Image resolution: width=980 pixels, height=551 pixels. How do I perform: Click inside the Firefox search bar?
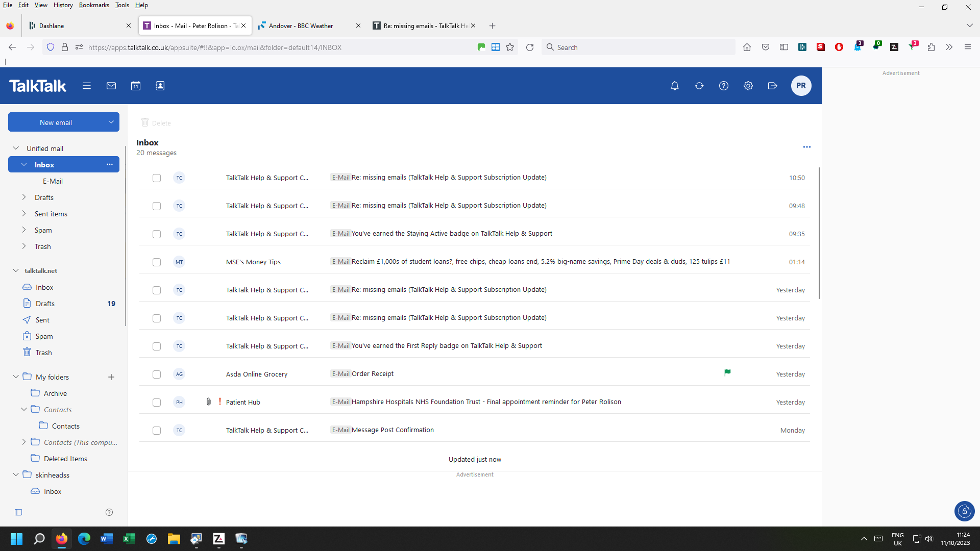(x=612, y=47)
